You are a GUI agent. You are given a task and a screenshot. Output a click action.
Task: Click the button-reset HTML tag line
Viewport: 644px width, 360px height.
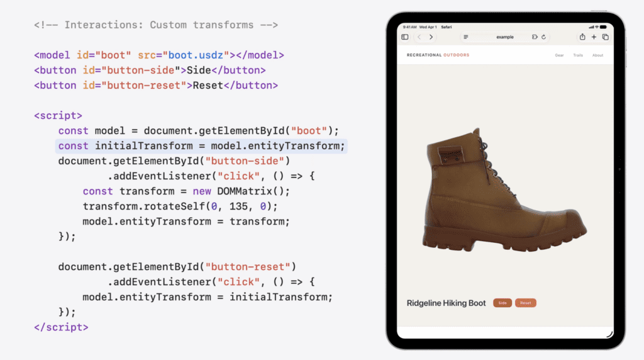(156, 86)
